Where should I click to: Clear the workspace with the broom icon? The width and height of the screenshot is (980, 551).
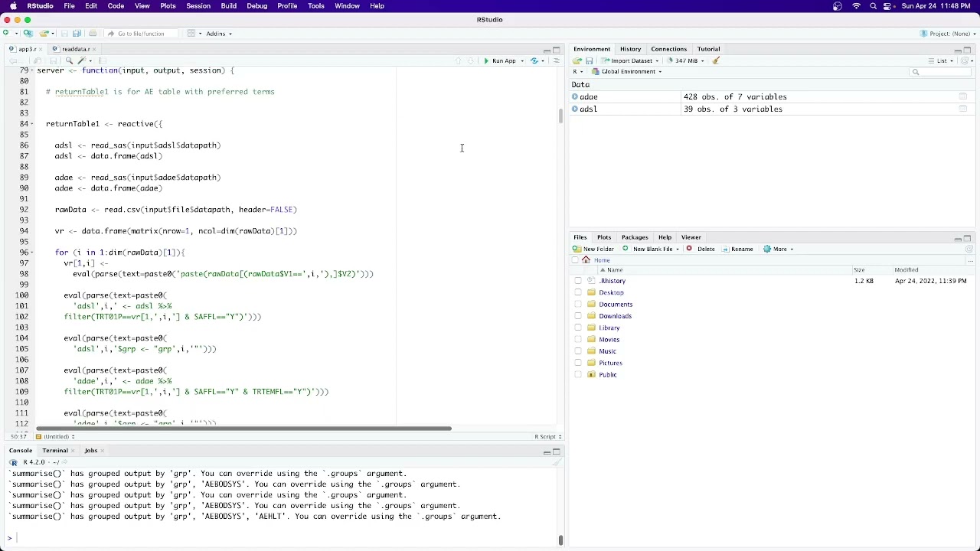pos(716,60)
